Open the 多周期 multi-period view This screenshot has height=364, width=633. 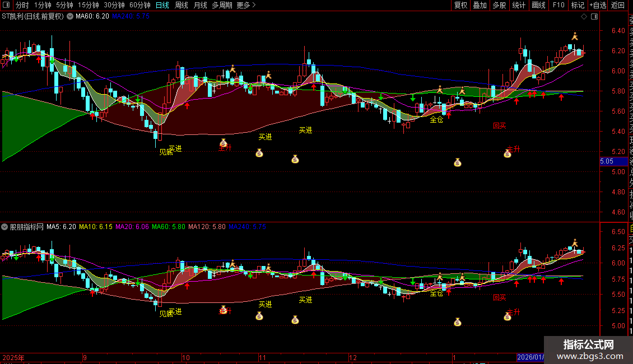click(x=222, y=5)
